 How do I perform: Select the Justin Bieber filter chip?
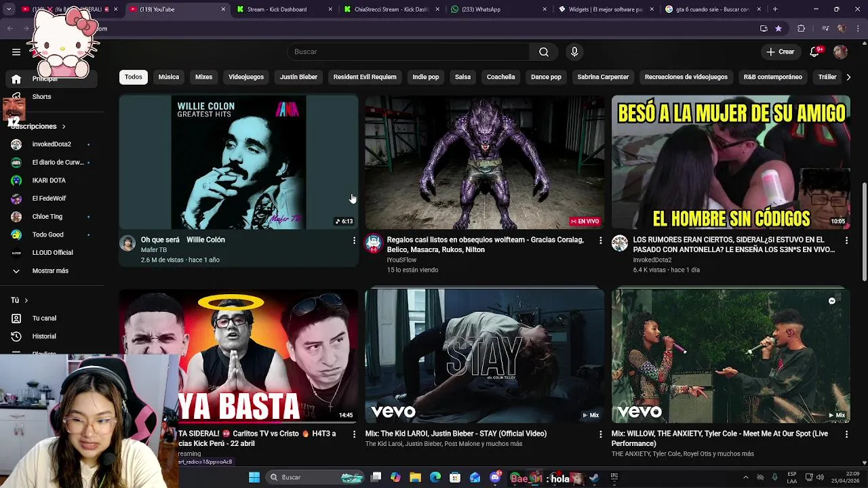click(x=298, y=77)
